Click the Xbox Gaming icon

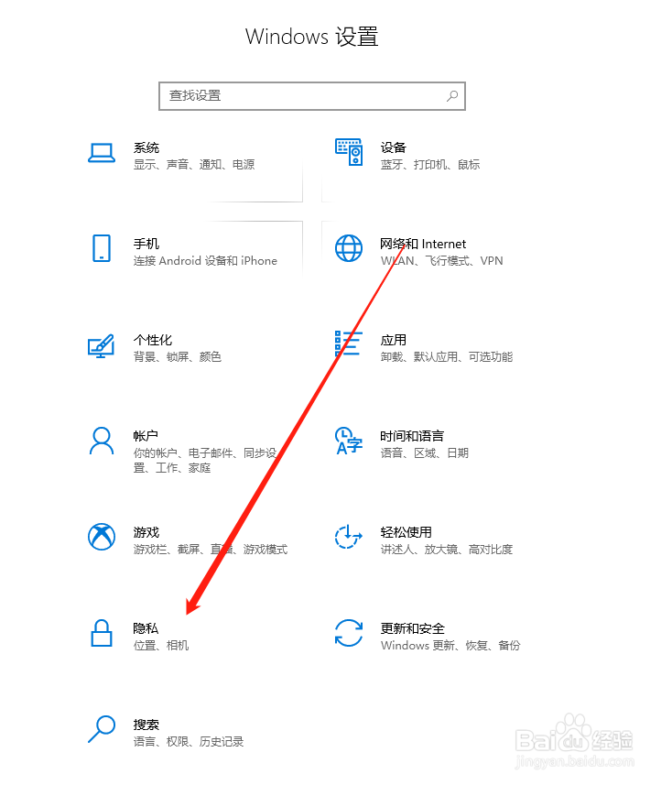102,537
